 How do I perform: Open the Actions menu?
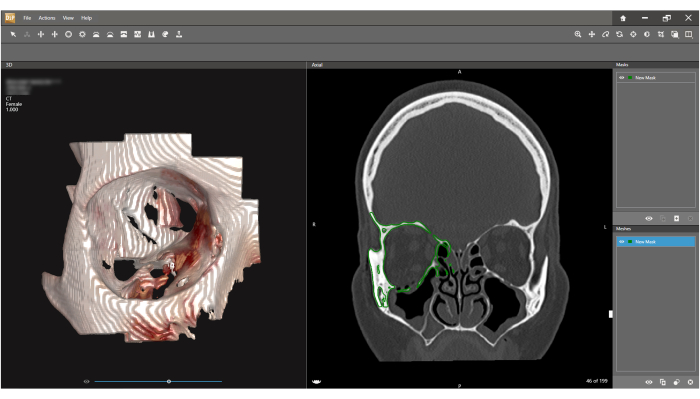click(47, 18)
